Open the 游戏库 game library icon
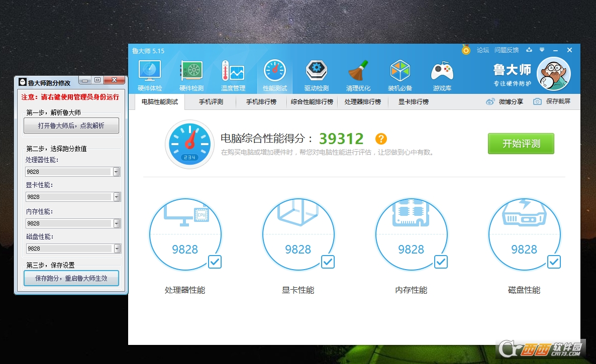Image resolution: width=596 pixels, height=364 pixels. pyautogui.click(x=442, y=75)
